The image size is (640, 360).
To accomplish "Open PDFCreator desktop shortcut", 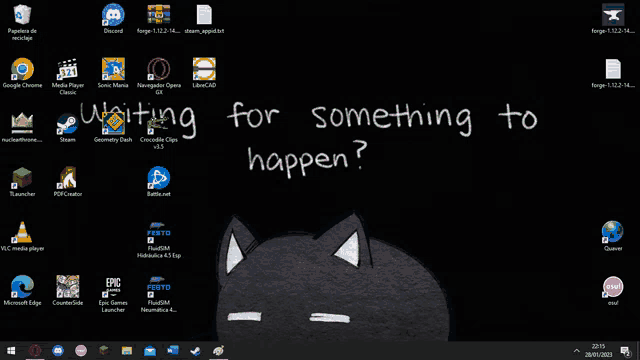I will 68,182.
